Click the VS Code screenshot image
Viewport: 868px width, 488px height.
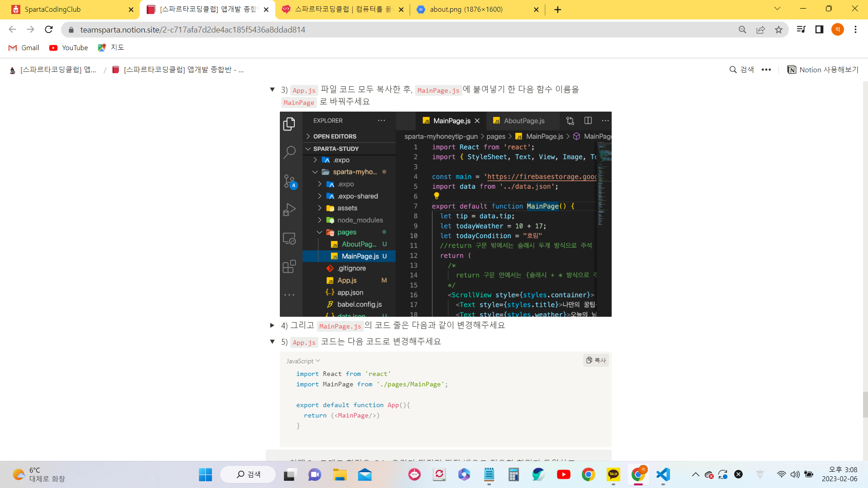tap(445, 214)
